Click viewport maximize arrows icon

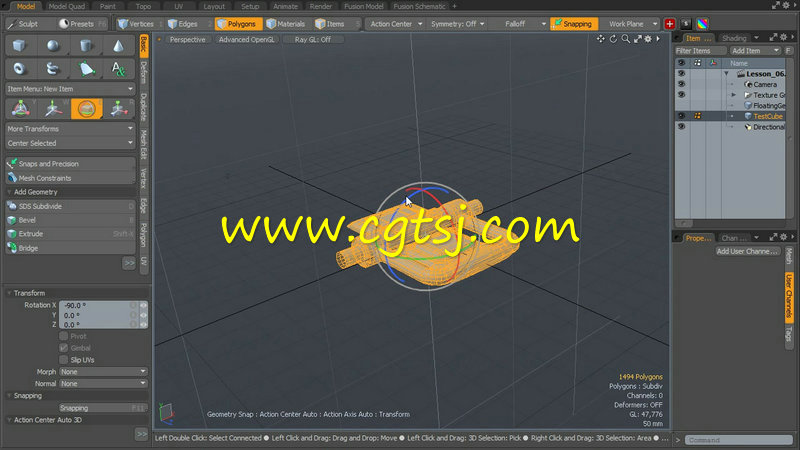click(x=637, y=39)
